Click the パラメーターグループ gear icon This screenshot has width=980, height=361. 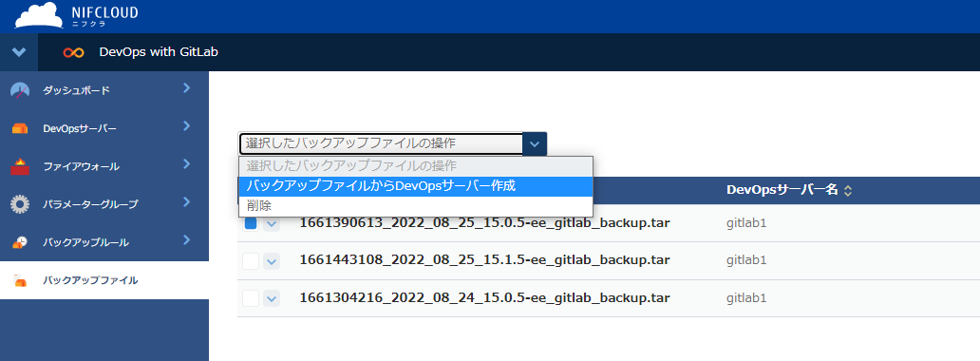tap(20, 204)
